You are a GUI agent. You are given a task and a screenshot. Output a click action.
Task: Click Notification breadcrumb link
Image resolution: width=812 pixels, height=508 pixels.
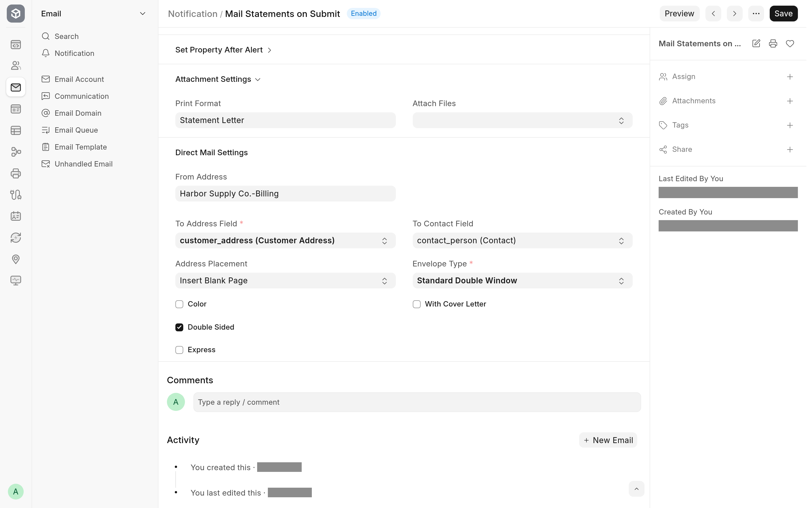(x=193, y=14)
